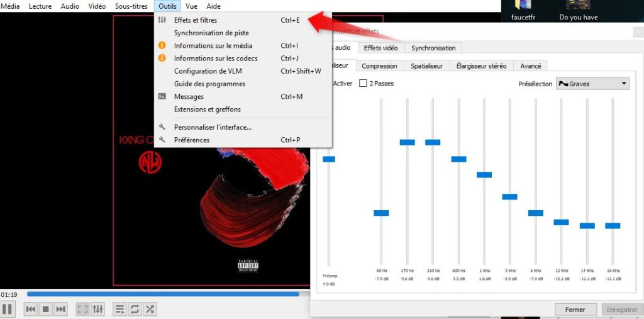This screenshot has height=319, width=644.
Task: Expand the Sous-titres menu
Action: point(131,6)
